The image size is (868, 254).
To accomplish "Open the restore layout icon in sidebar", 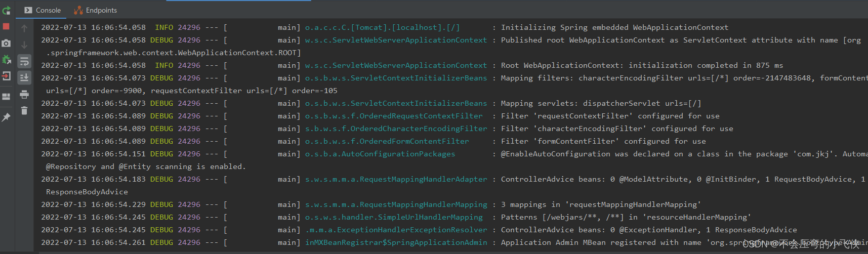I will coord(6,97).
